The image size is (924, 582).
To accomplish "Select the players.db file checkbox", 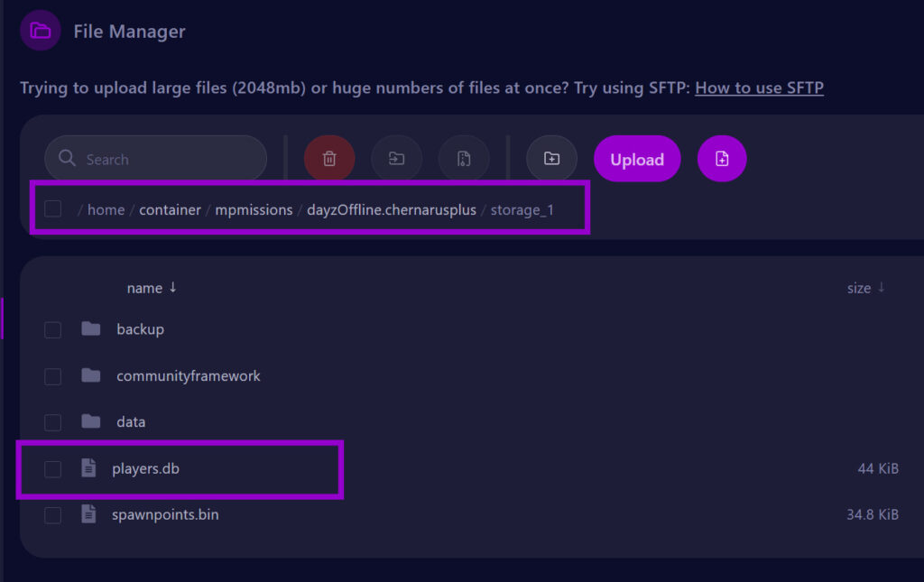I will (x=52, y=468).
